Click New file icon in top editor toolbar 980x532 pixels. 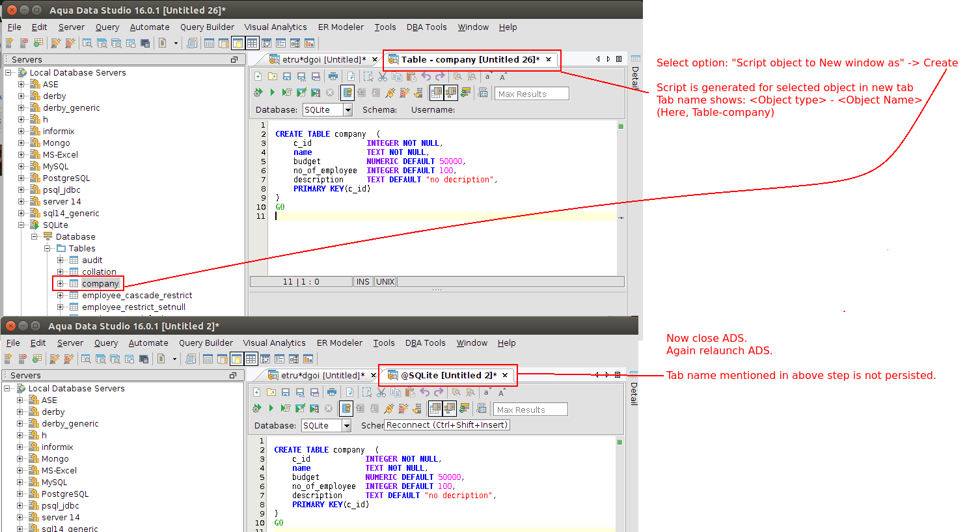click(258, 77)
